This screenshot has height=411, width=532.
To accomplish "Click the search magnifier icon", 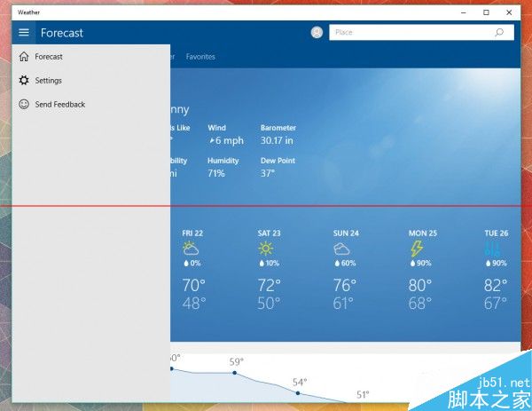I will (x=499, y=32).
